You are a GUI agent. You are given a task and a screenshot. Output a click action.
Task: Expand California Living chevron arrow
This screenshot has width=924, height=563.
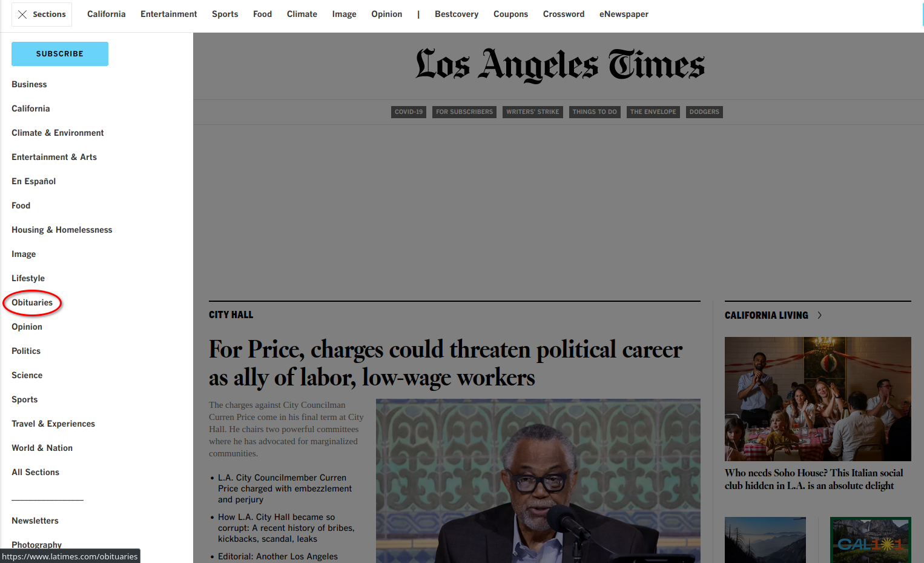pyautogui.click(x=819, y=315)
